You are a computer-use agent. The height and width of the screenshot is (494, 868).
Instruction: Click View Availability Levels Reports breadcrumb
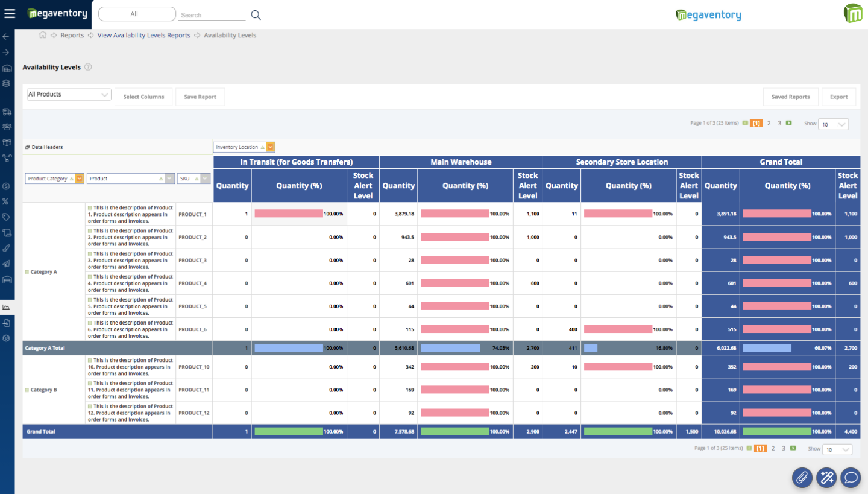tap(143, 36)
